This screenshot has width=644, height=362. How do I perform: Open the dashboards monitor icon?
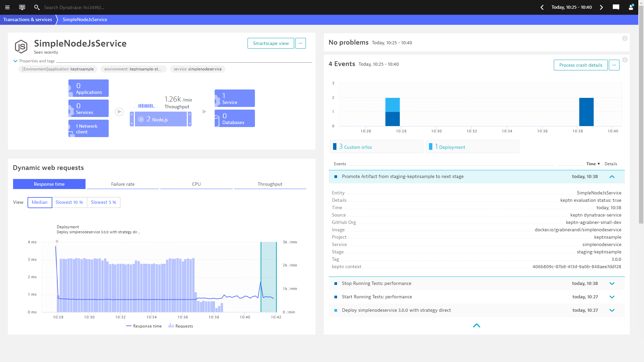[x=22, y=7]
